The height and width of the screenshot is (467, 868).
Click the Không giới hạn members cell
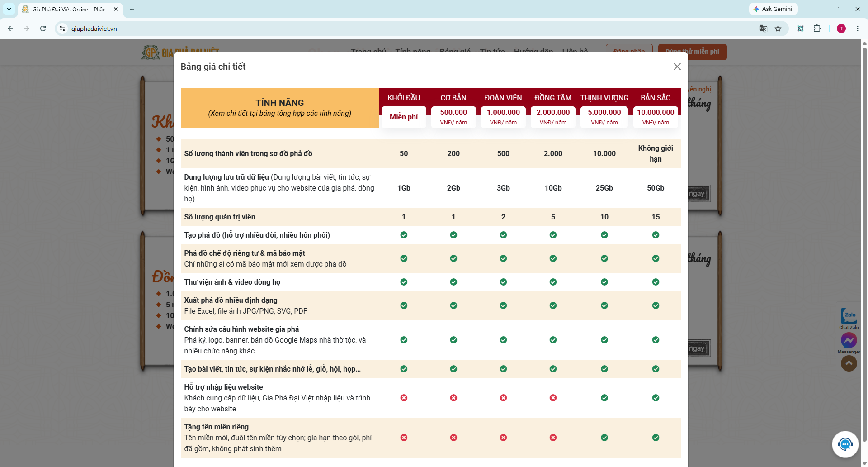coord(656,153)
